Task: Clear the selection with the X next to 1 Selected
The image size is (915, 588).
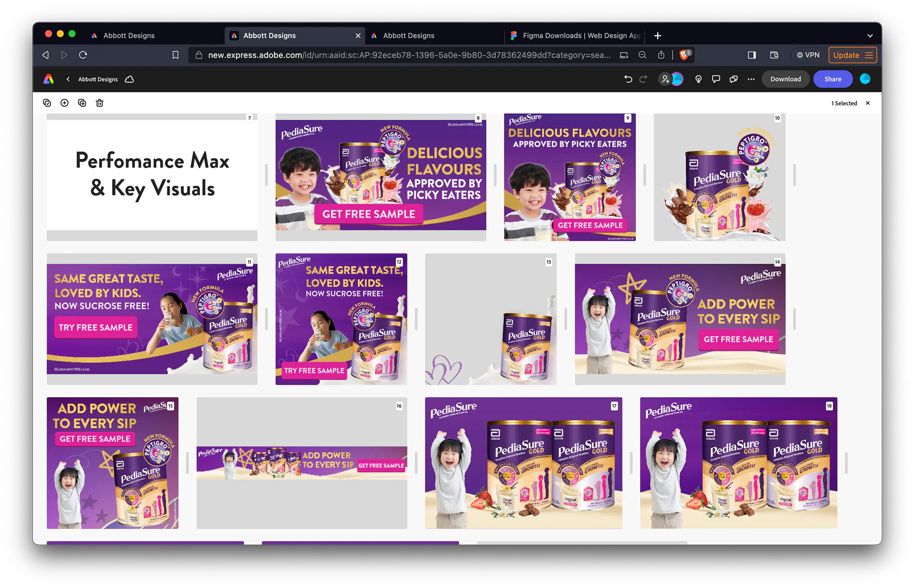Action: pos(868,103)
